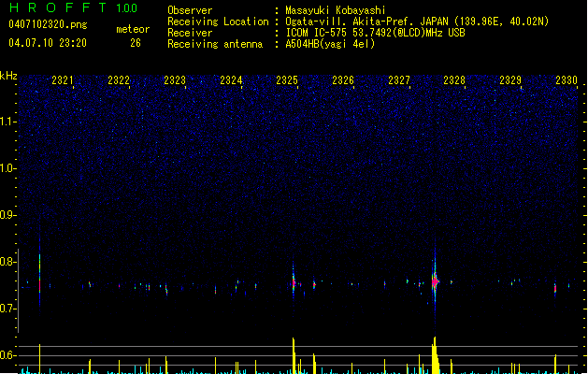Click the 'Receiving antenna' label
The image size is (588, 374).
[215, 44]
